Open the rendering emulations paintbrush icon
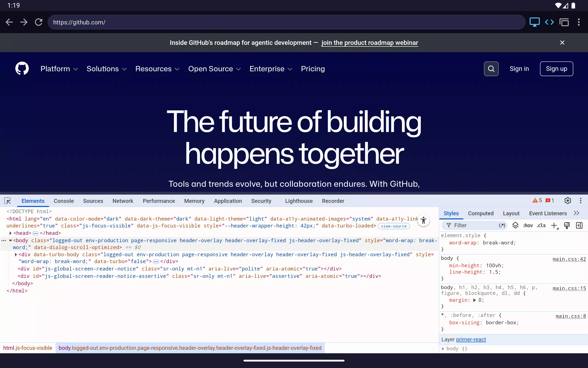 567,225
